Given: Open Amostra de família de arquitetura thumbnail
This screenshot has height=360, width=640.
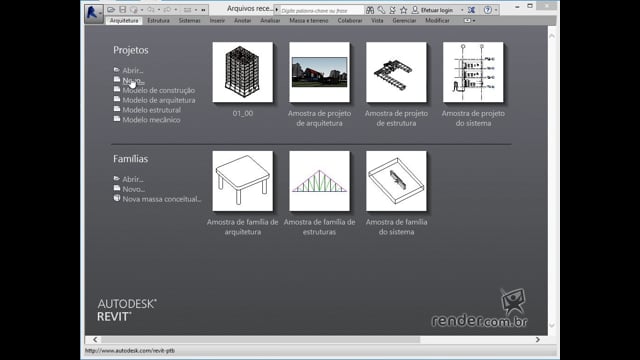Looking at the screenshot, I should 242,181.
